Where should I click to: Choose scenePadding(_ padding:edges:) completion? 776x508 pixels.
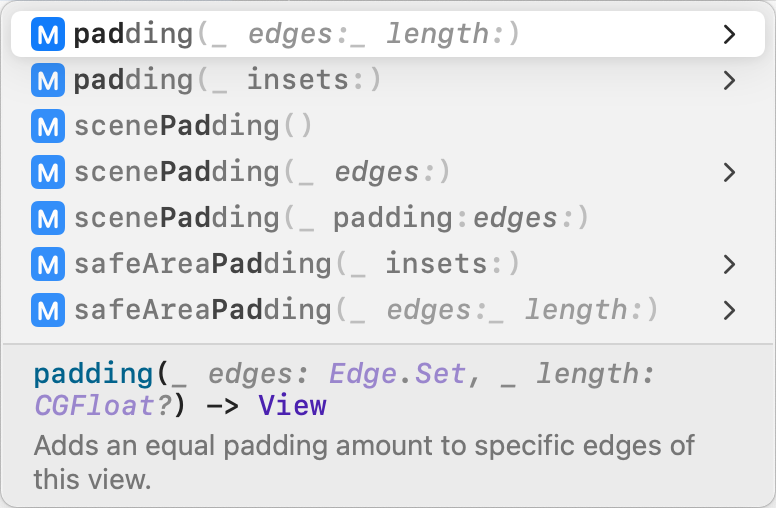click(x=330, y=218)
